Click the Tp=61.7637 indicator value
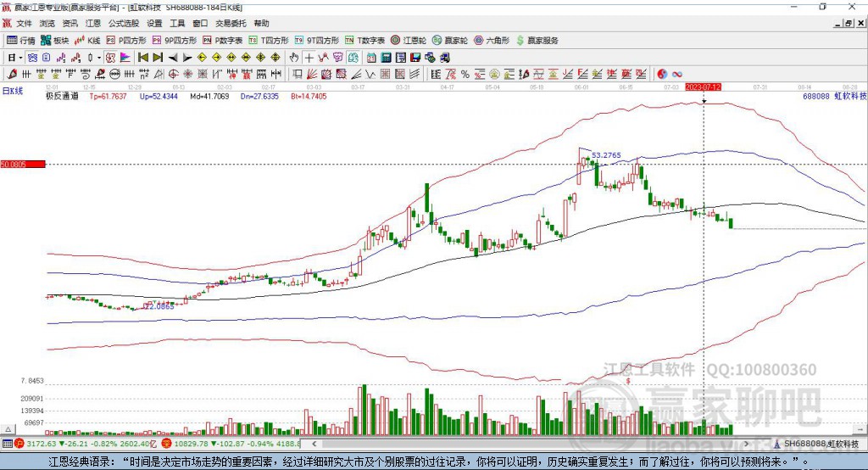868x470 pixels. point(108,96)
